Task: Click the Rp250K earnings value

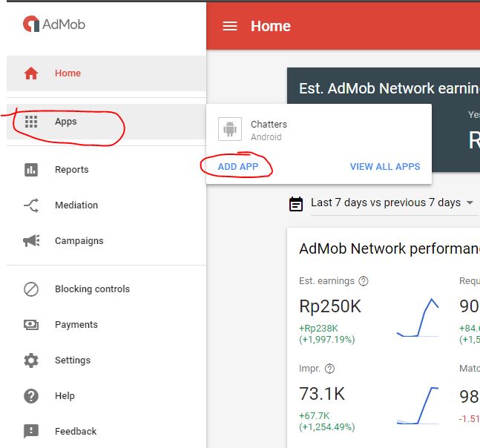Action: 330,306
